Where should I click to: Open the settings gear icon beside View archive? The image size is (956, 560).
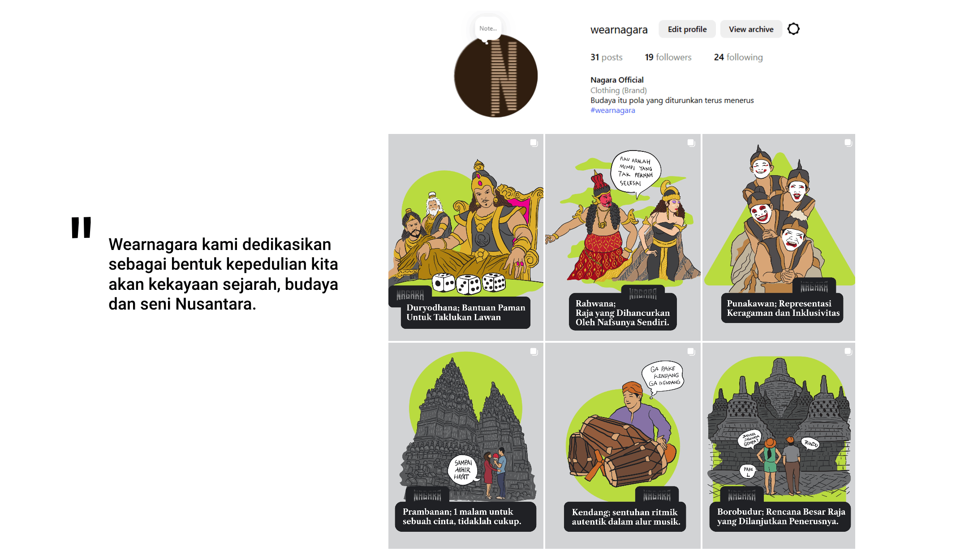click(x=793, y=29)
